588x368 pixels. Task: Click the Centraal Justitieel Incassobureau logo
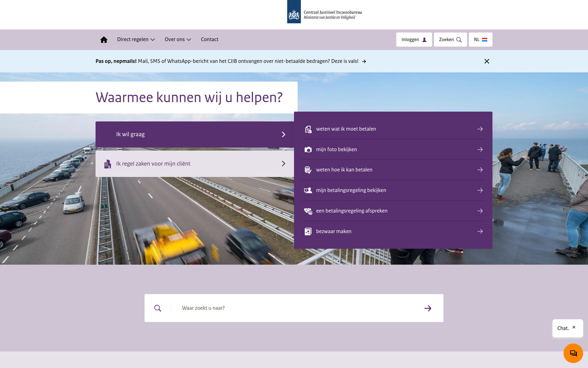[325, 12]
